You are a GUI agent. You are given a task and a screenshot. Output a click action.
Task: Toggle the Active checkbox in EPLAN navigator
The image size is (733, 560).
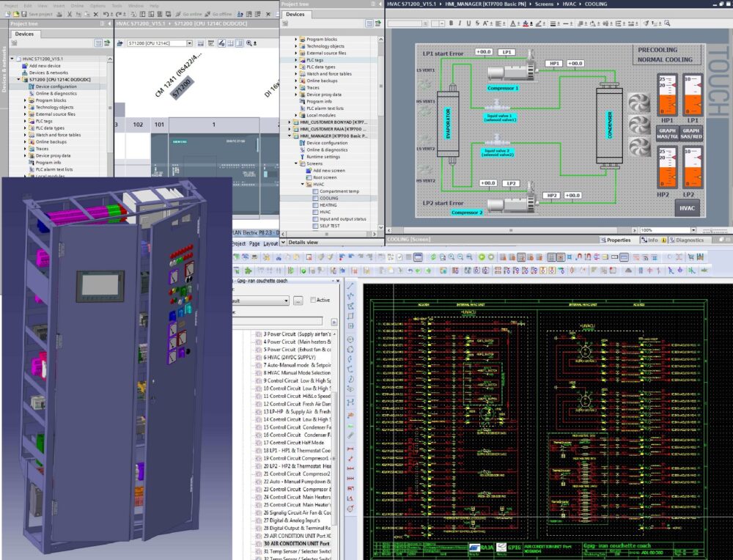(x=314, y=300)
